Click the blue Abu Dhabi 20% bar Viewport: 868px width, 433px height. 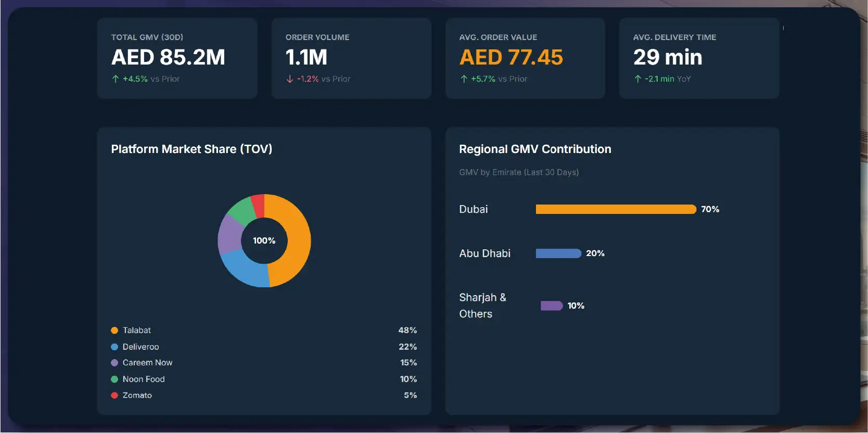click(558, 253)
